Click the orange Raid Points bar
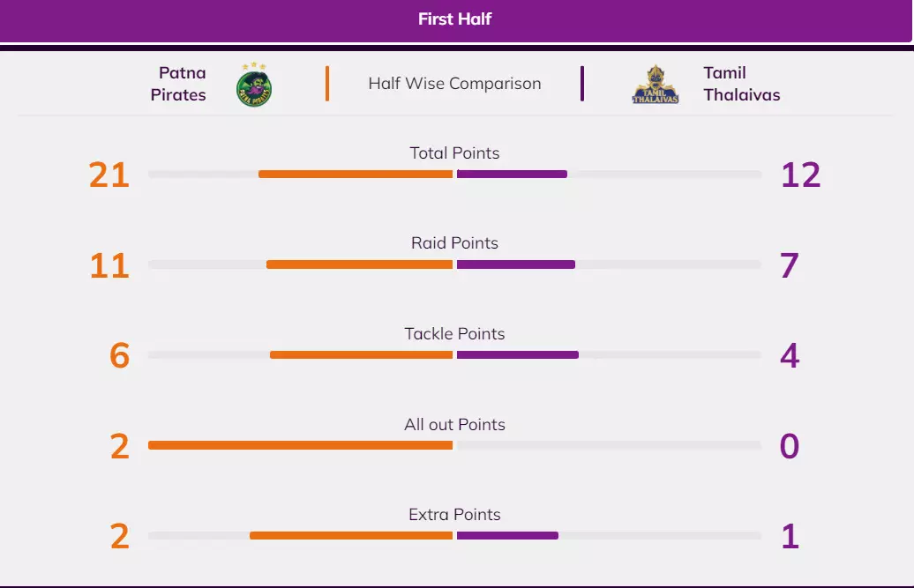The height and width of the screenshot is (588, 914). (x=359, y=264)
